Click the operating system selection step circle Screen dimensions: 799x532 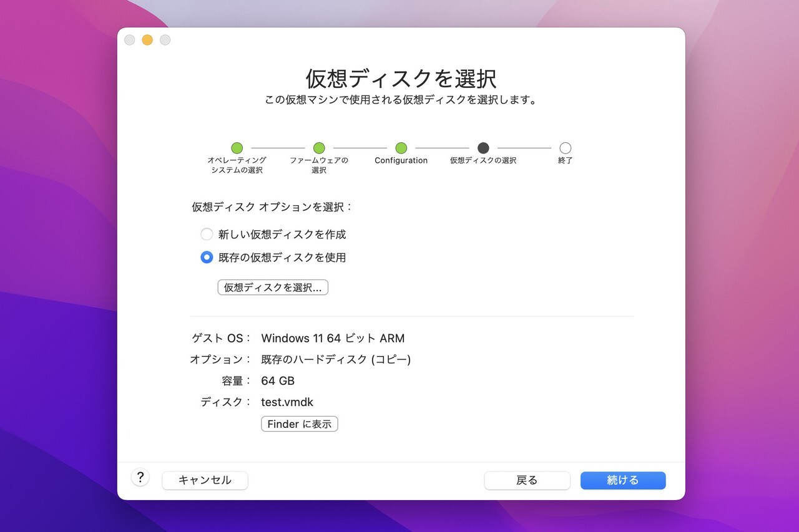pos(237,148)
